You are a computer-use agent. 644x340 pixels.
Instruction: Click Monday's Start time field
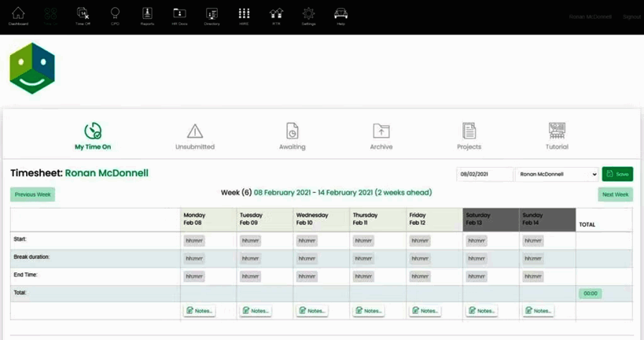pos(194,241)
